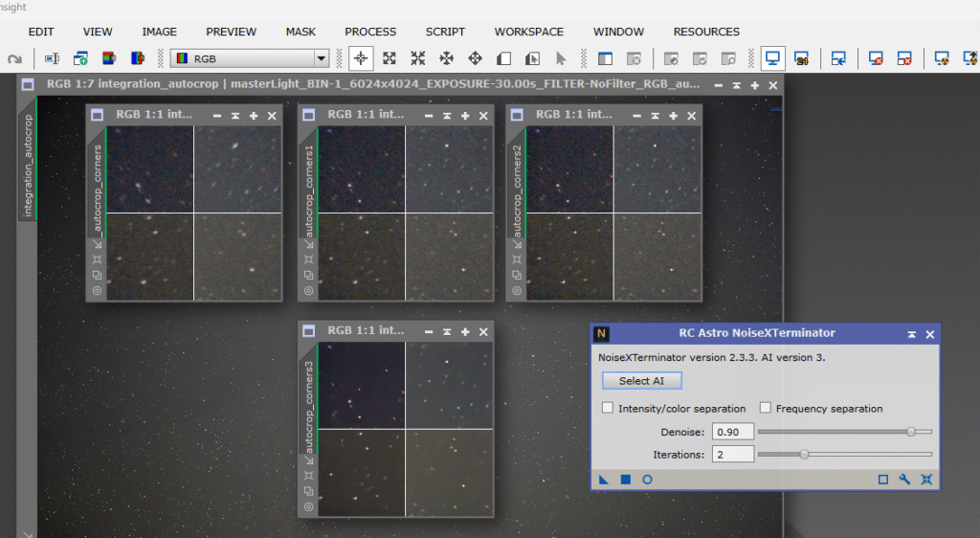The height and width of the screenshot is (538, 980).
Task: Click the Iterations value field
Action: click(x=733, y=455)
